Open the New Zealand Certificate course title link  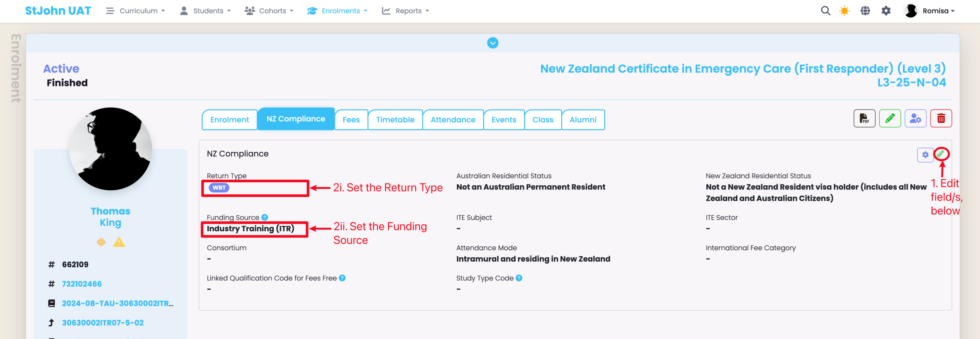point(743,69)
